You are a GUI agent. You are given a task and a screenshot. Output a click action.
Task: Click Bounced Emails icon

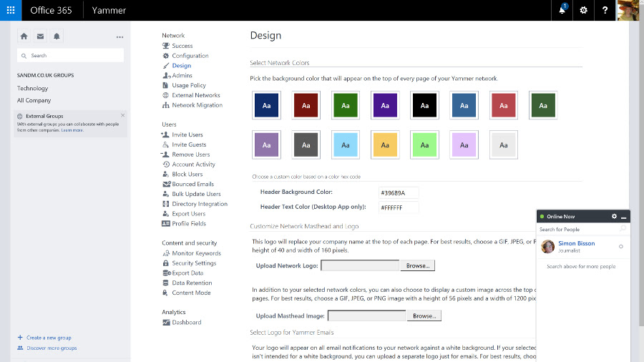[x=166, y=184]
